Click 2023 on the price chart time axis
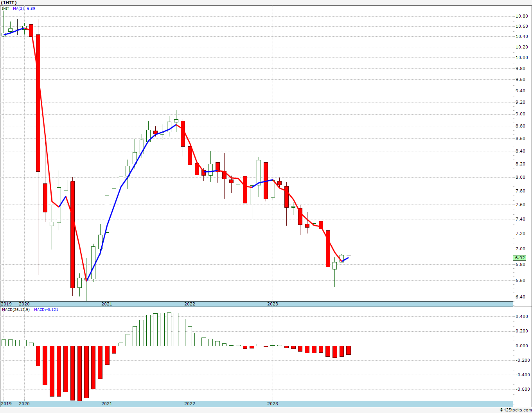Screen dimensions: 532x413 click(273, 304)
